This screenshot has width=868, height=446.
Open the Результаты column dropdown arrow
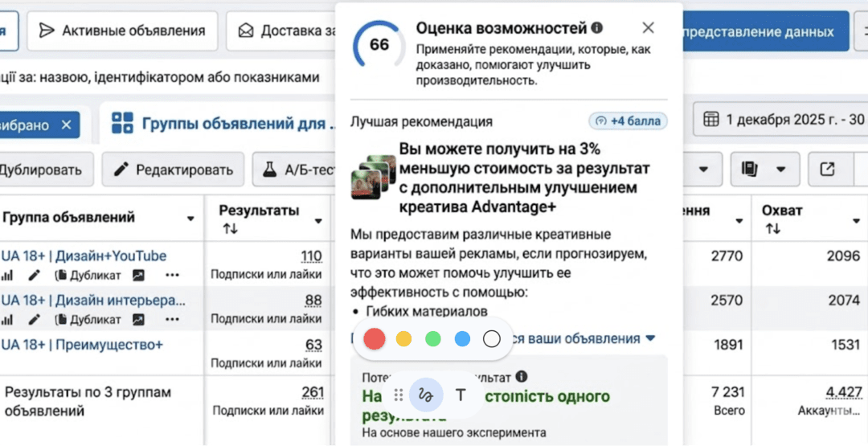[x=318, y=221]
